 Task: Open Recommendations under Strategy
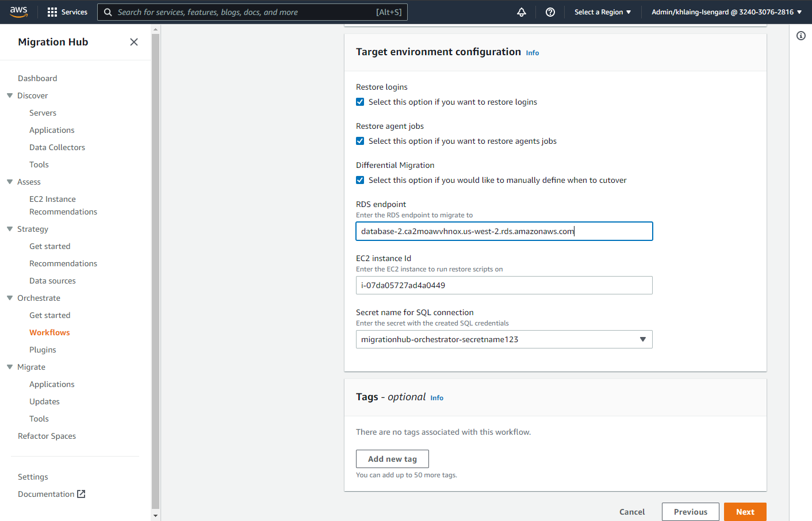point(63,263)
